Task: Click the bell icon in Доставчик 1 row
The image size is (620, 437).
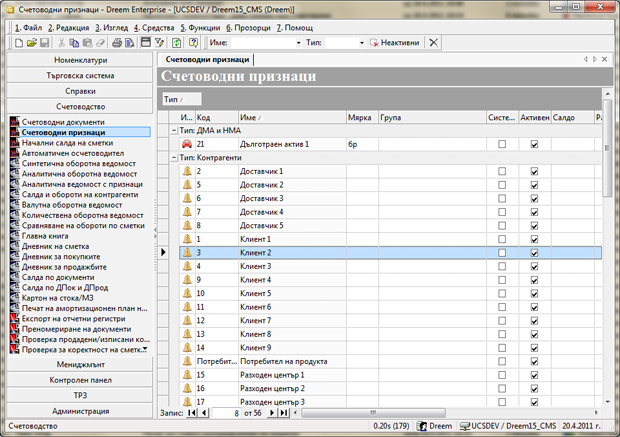Action: point(187,171)
